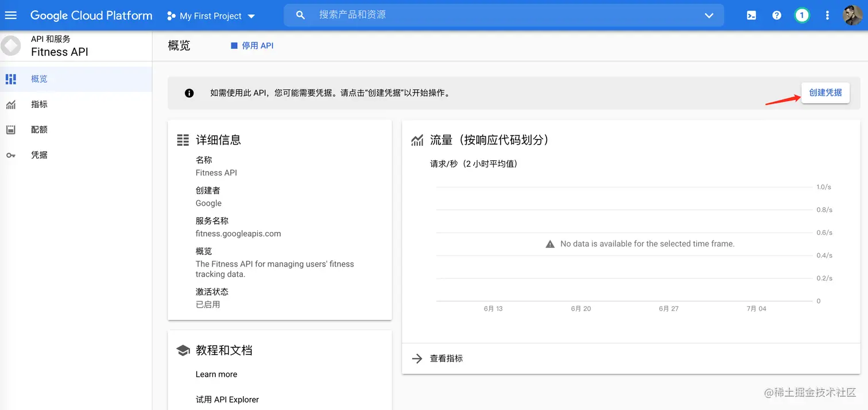Open the hamburger navigation menu
868x410 pixels.
[x=11, y=16]
